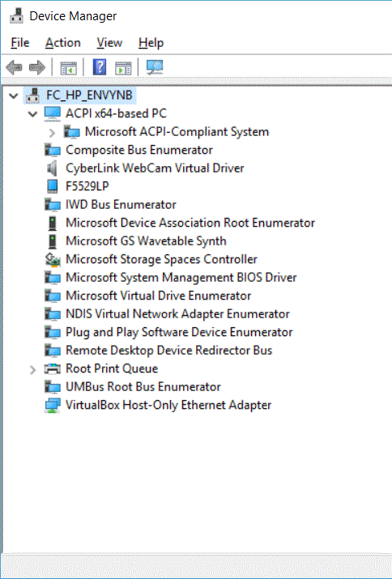Click the Microsoft ACPI-Compliant System icon
The height and width of the screenshot is (579, 392).
[x=71, y=132]
